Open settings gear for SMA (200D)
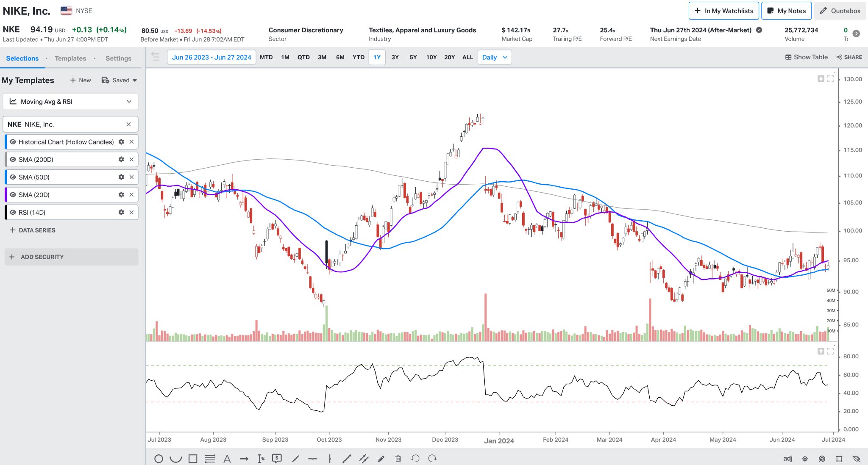This screenshot has height=465, width=868. [121, 160]
